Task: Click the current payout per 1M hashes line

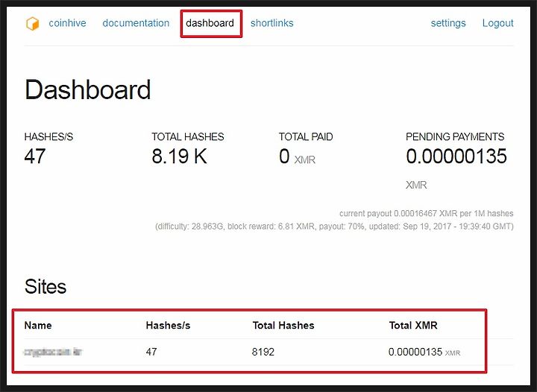Action: 427,213
